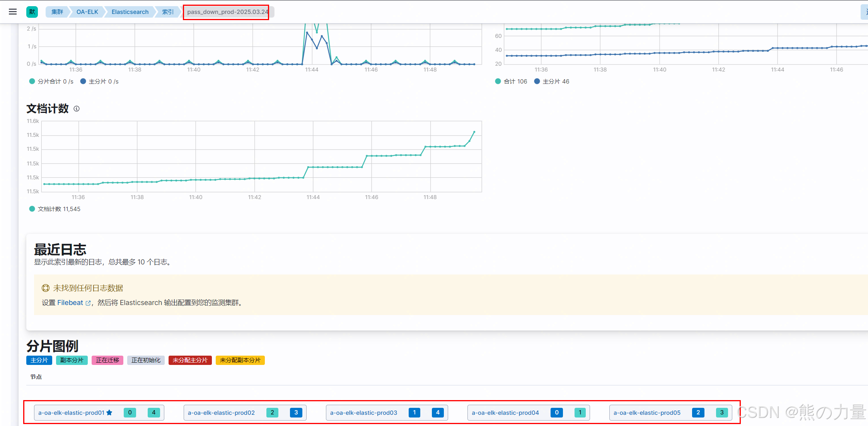Screen dimensions: 868x426
Task: Click replica shard 4 on prod01
Action: coord(153,412)
